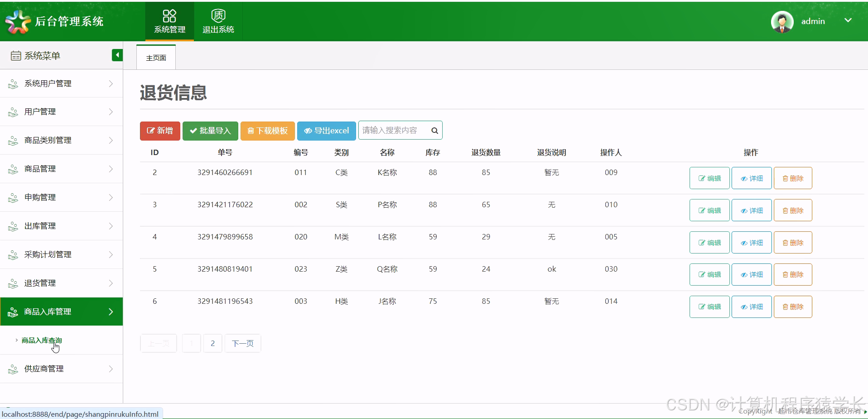The width and height of the screenshot is (868, 419).
Task: Click the 下一页 pagination button
Action: [243, 343]
